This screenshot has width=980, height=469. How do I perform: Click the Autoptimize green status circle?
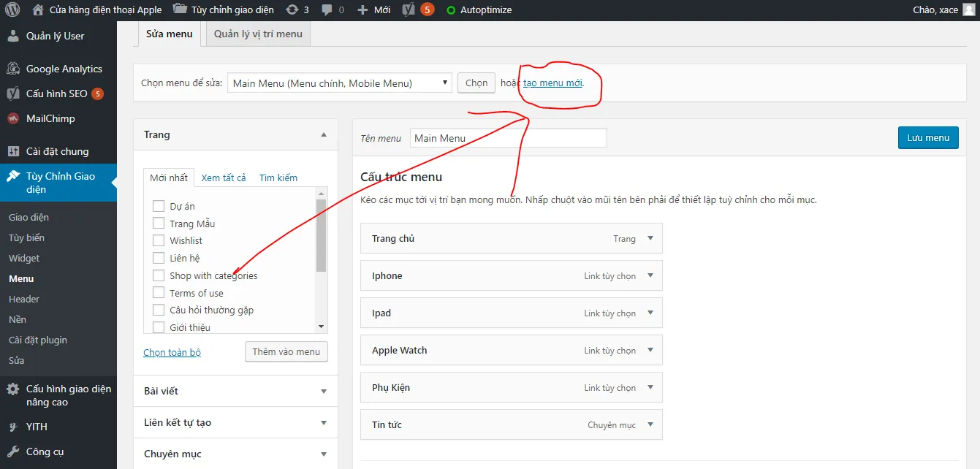pyautogui.click(x=451, y=10)
